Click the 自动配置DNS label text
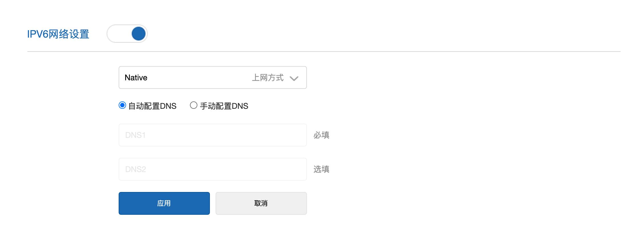This screenshot has width=644, height=229. [x=153, y=105]
